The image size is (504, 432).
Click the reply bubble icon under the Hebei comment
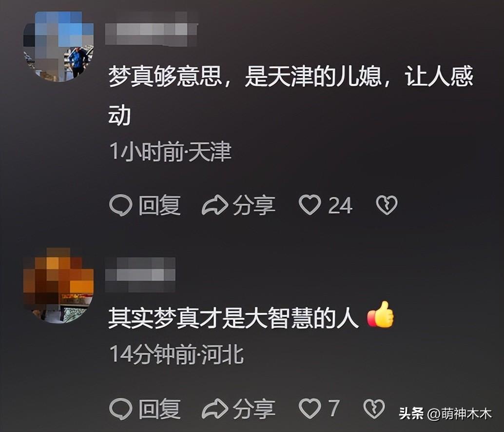pyautogui.click(x=120, y=409)
